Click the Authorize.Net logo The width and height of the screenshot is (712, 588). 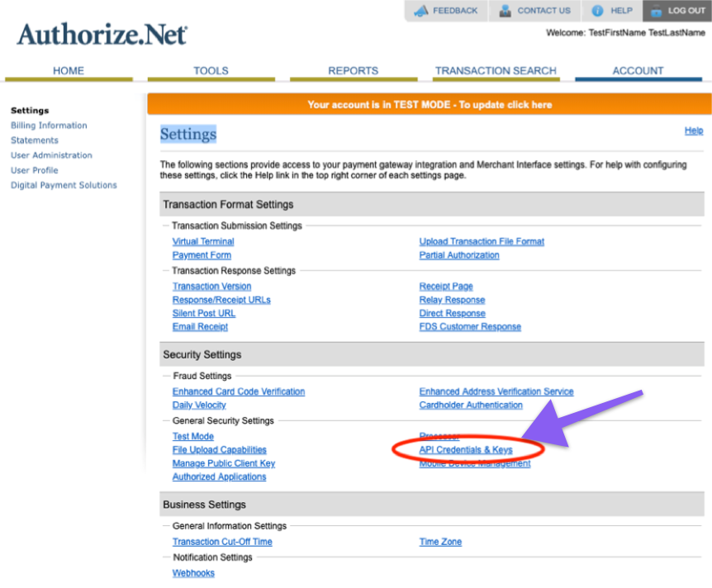(102, 34)
